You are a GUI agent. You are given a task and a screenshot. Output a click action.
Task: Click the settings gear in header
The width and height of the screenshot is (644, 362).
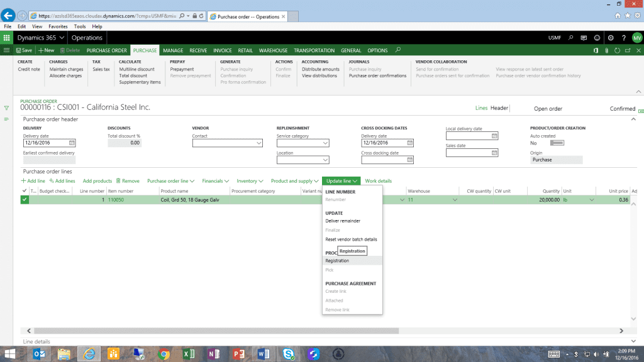(x=611, y=38)
